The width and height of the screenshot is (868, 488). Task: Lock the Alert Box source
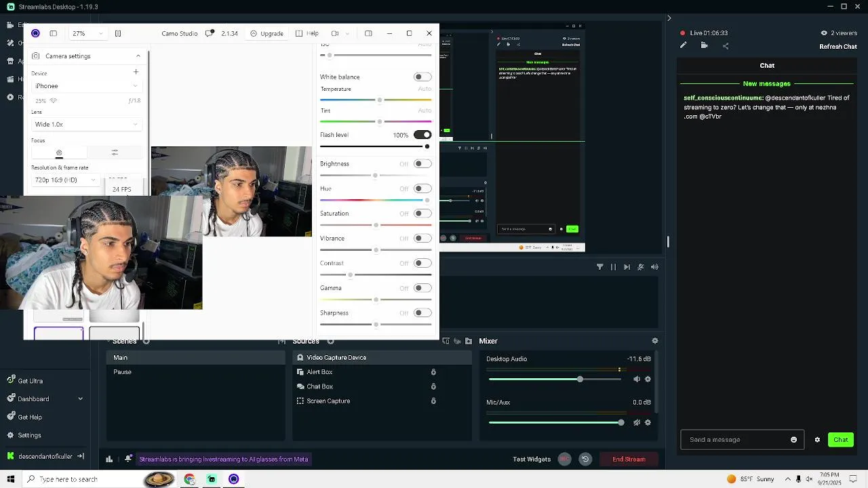tap(433, 372)
